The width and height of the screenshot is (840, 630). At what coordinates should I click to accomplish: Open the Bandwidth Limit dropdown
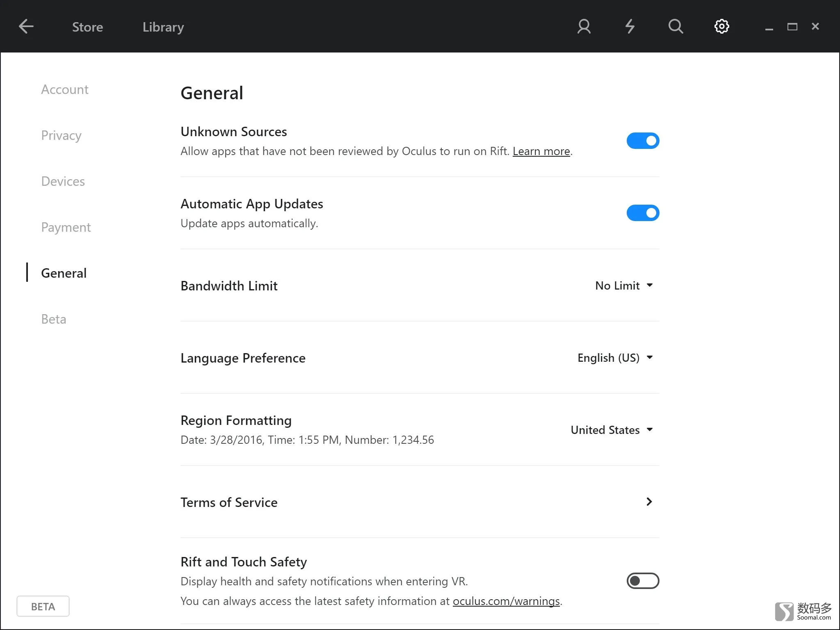[x=624, y=285]
